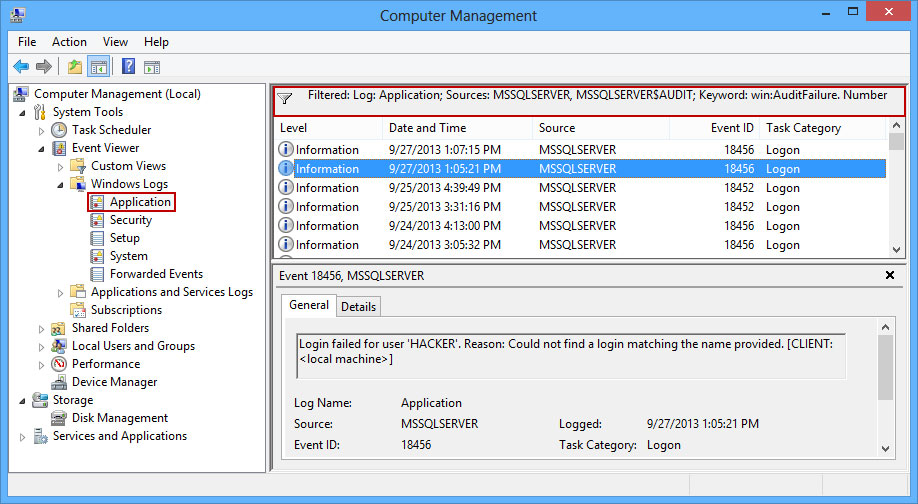Sort by the Event ID column header

coord(714,128)
